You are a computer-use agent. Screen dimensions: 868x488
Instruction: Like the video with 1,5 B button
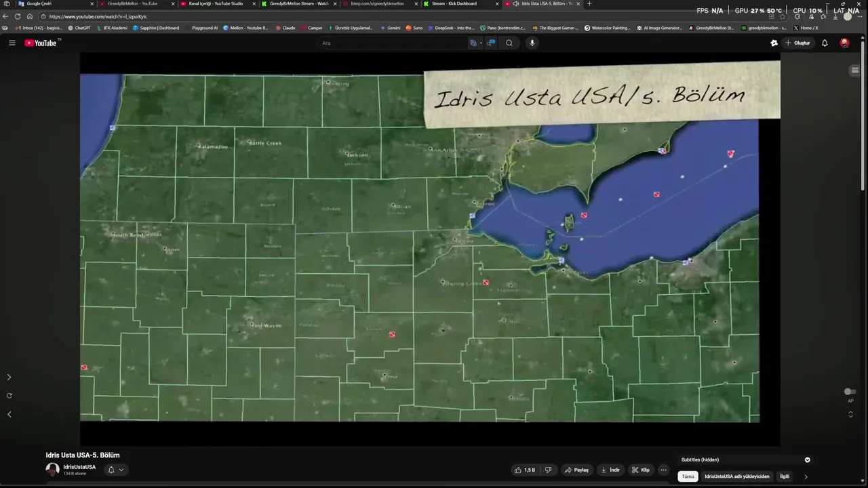[x=525, y=470]
